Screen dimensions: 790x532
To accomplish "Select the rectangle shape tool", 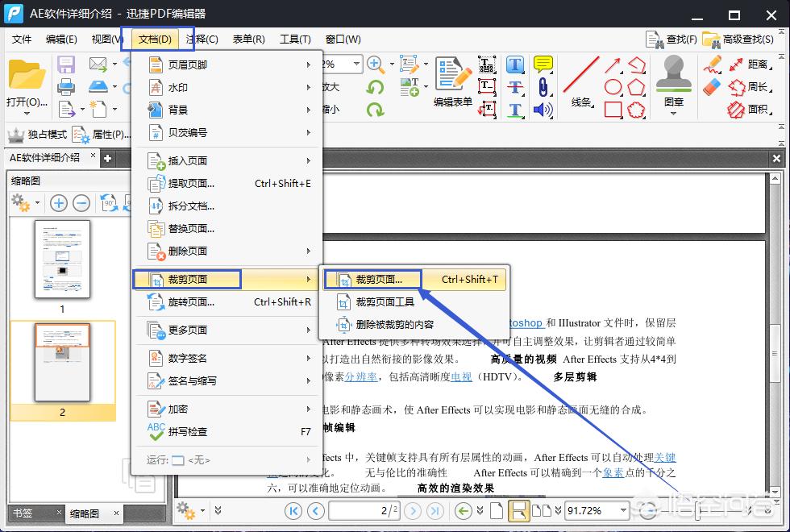I will pyautogui.click(x=613, y=108).
